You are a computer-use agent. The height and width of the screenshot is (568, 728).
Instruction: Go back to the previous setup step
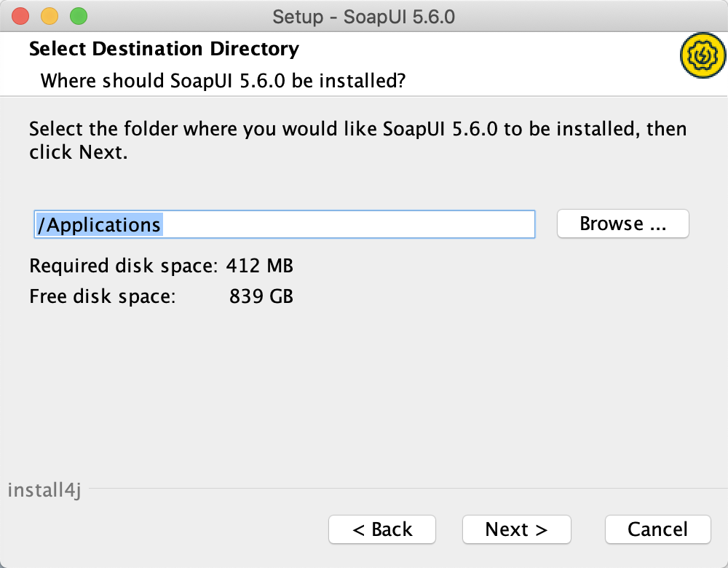click(x=381, y=529)
